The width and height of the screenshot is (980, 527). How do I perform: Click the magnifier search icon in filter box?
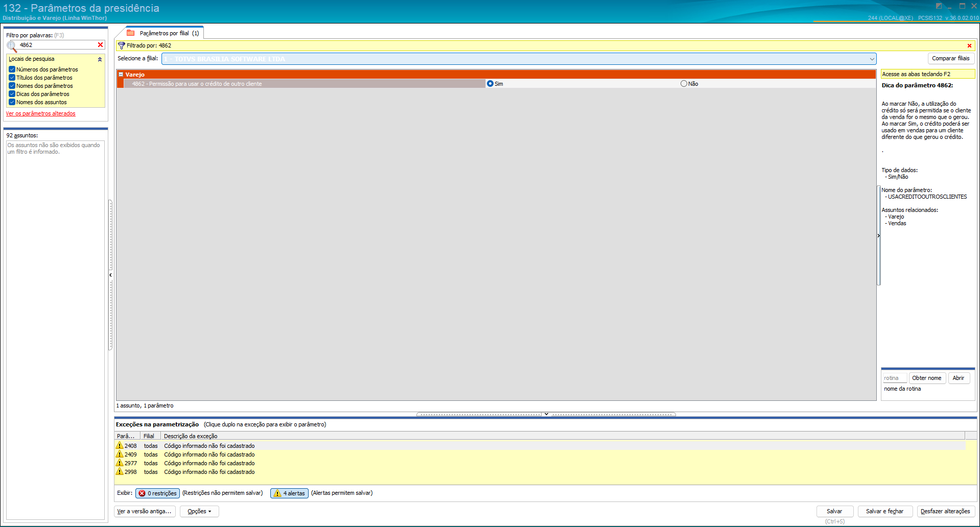point(12,46)
